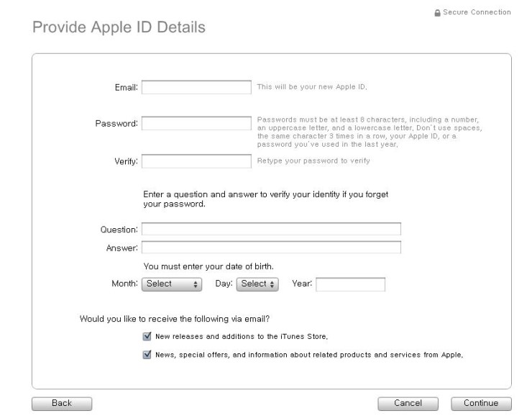Open the Month Select dropdown

point(172,284)
